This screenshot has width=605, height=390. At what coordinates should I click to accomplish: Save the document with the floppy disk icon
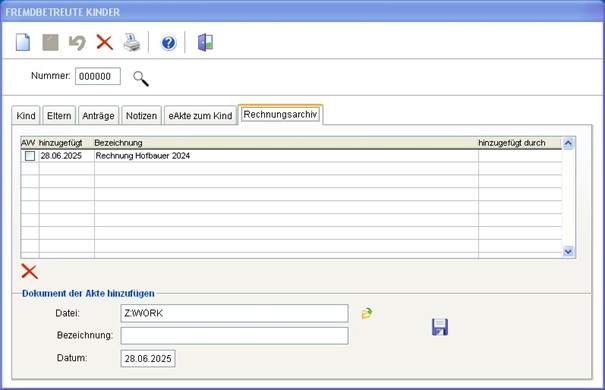[440, 327]
